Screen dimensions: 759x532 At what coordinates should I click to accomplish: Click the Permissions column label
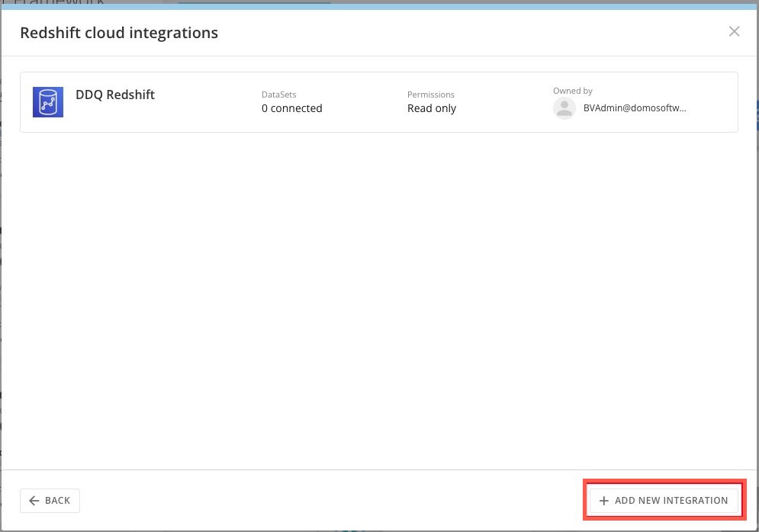coord(430,95)
